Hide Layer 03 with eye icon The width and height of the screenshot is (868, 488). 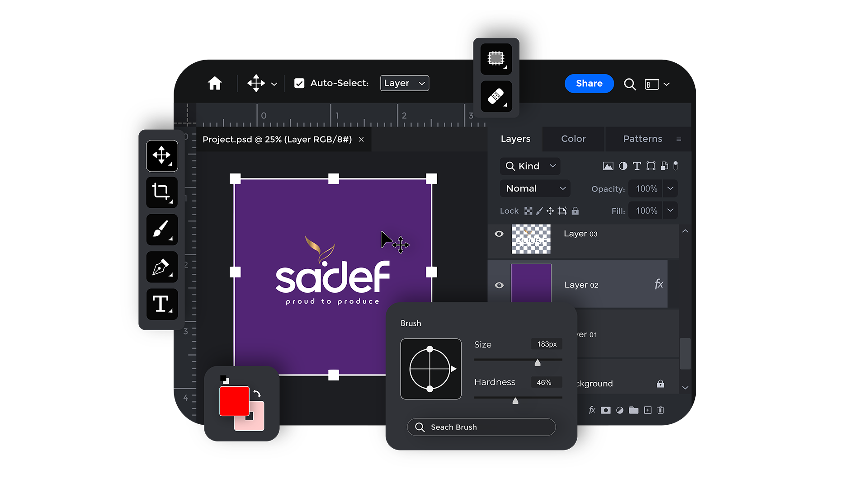click(x=499, y=234)
